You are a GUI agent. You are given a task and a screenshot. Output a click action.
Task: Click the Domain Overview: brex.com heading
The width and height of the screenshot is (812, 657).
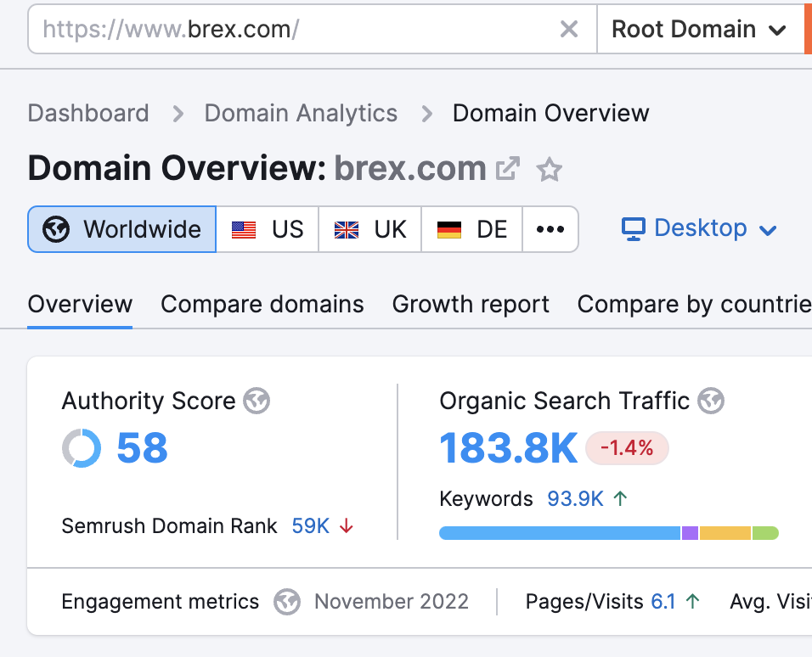(x=257, y=168)
